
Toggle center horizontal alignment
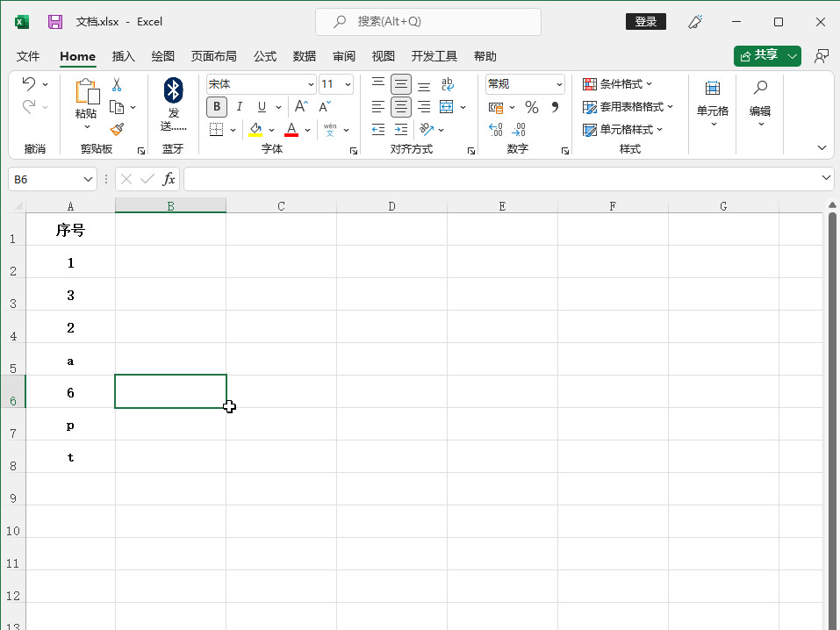401,106
